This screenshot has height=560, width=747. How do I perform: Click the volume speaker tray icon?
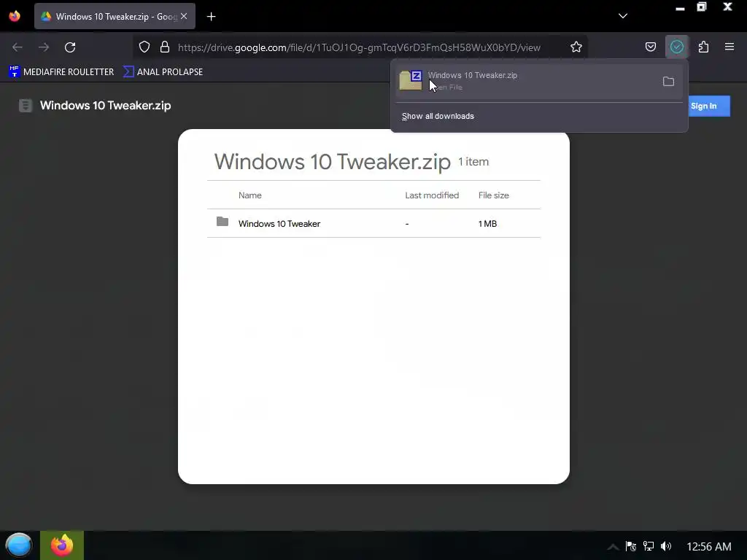click(666, 546)
